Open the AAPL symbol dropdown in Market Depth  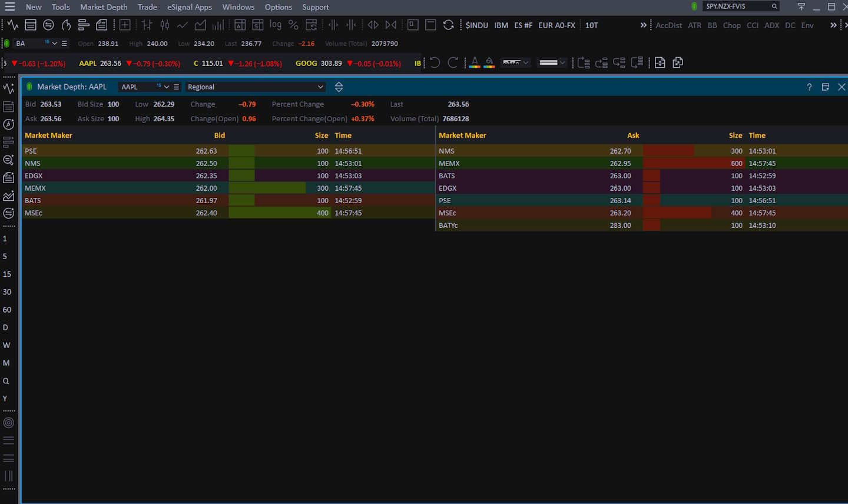tap(167, 87)
